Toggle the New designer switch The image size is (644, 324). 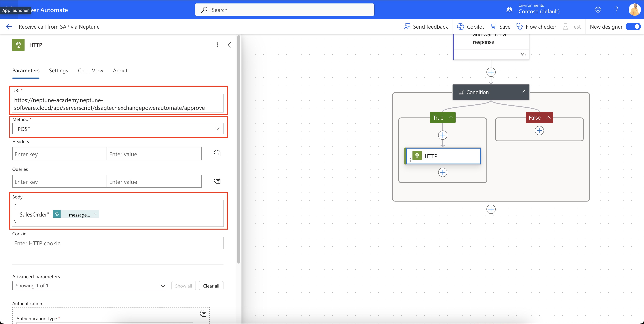pos(633,26)
